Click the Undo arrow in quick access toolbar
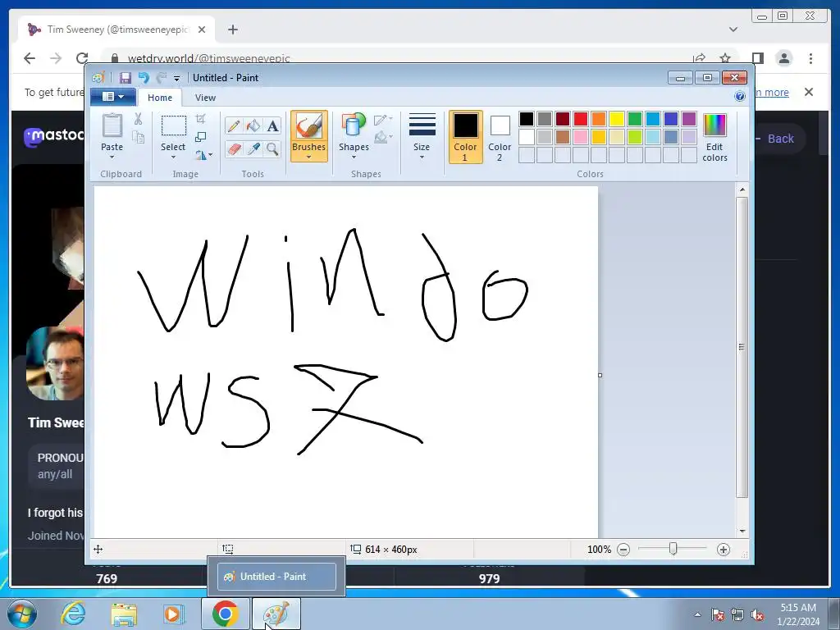This screenshot has width=840, height=630. (x=144, y=78)
